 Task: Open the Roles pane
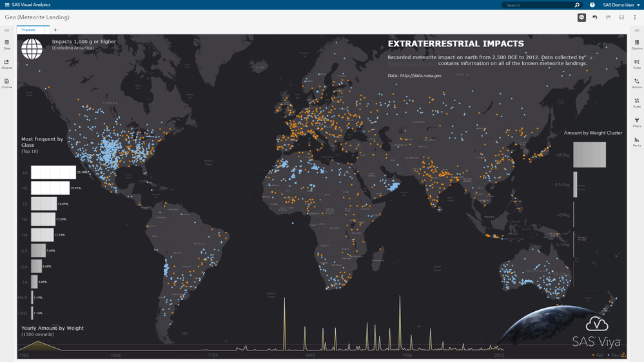[x=637, y=64]
